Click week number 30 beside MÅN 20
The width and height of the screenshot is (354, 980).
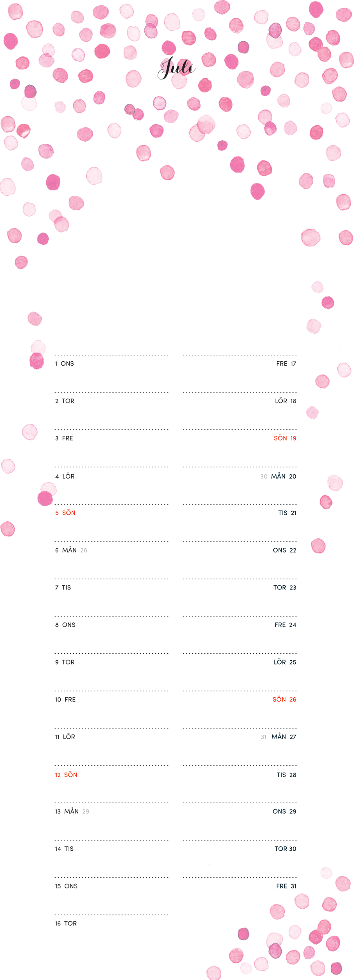[x=264, y=477]
